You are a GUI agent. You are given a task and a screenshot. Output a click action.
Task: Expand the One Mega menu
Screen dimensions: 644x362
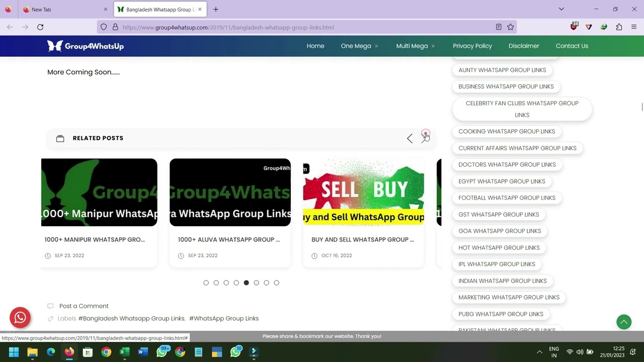tap(359, 46)
